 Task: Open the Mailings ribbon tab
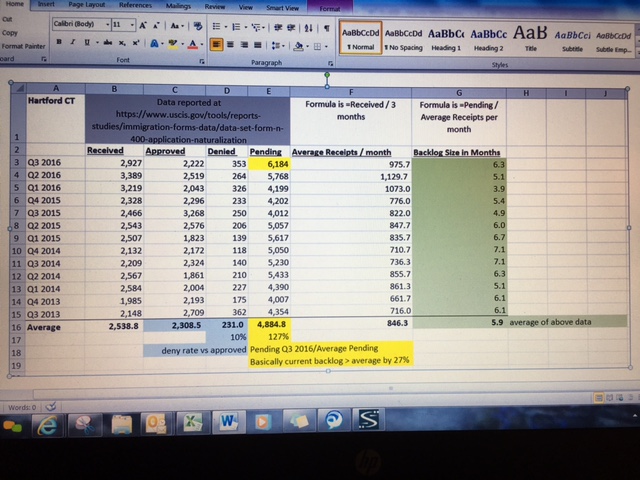[180, 5]
